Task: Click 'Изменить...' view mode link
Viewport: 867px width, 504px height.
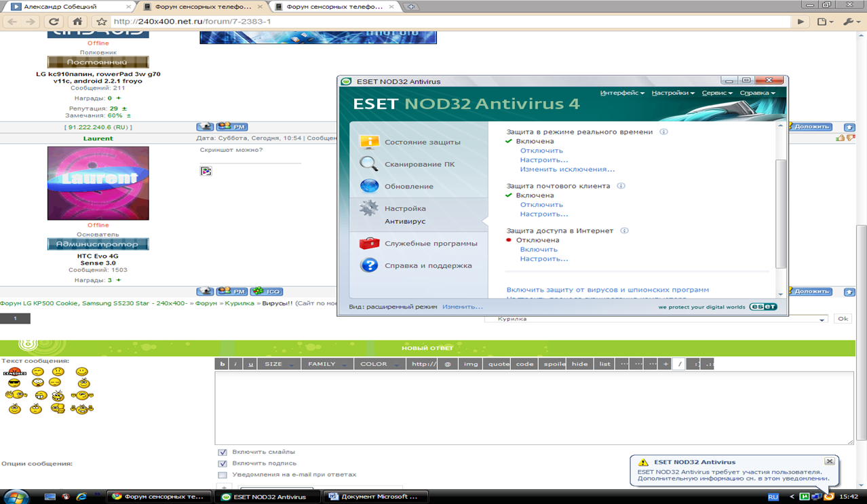Action: pos(463,307)
